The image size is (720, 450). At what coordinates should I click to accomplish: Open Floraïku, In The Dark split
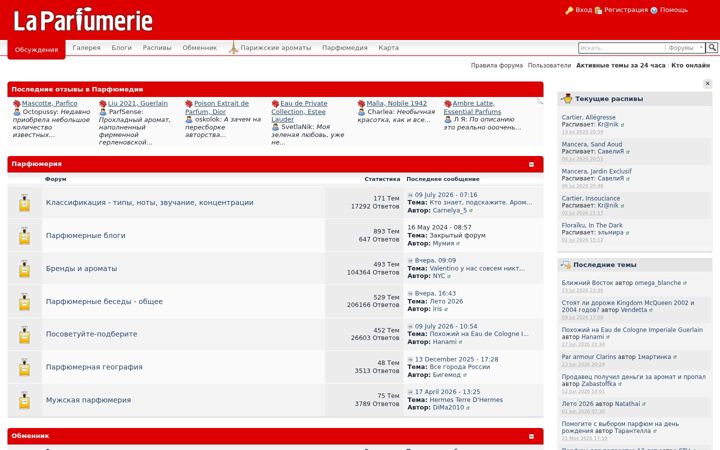tap(592, 225)
